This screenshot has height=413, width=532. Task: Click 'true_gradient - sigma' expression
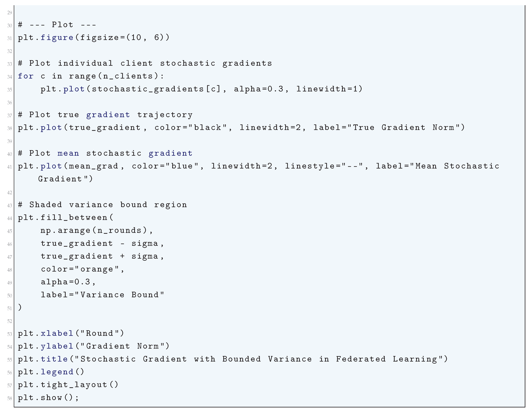pyautogui.click(x=99, y=243)
